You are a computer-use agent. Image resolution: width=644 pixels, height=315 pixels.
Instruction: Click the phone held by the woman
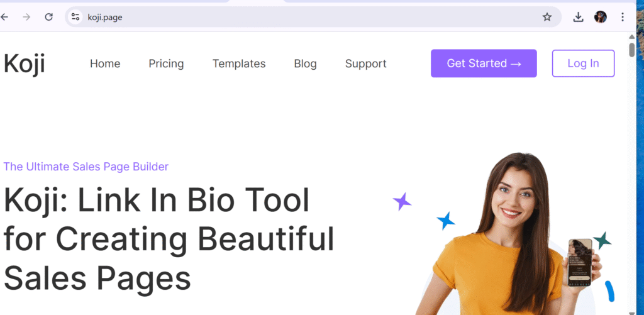pyautogui.click(x=580, y=262)
